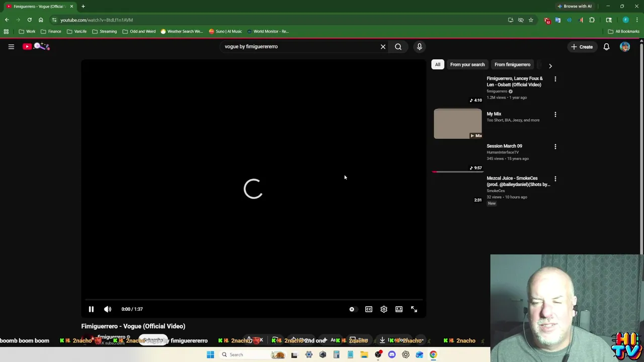Go back in browser history
Viewport: 644px width, 362px height.
(7, 20)
